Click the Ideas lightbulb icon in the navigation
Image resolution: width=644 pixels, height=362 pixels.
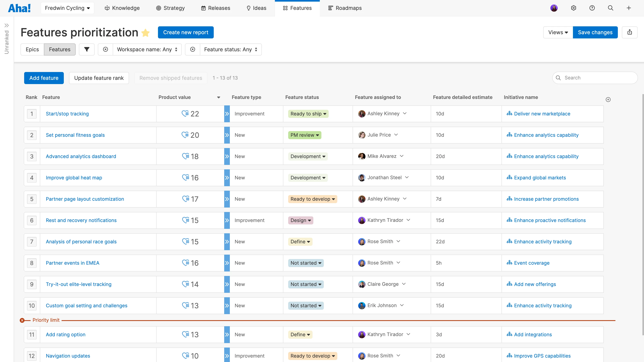pos(249,8)
